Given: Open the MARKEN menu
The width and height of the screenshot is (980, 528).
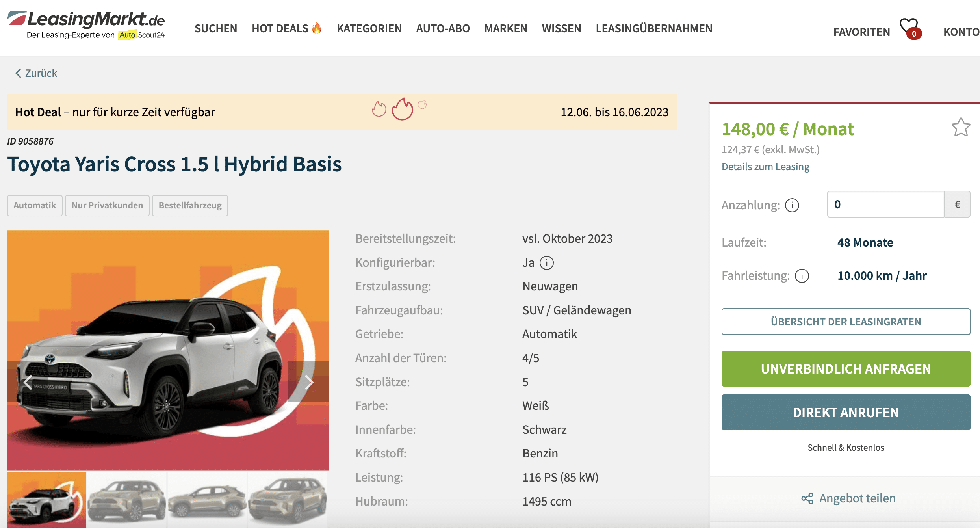Looking at the screenshot, I should [506, 28].
